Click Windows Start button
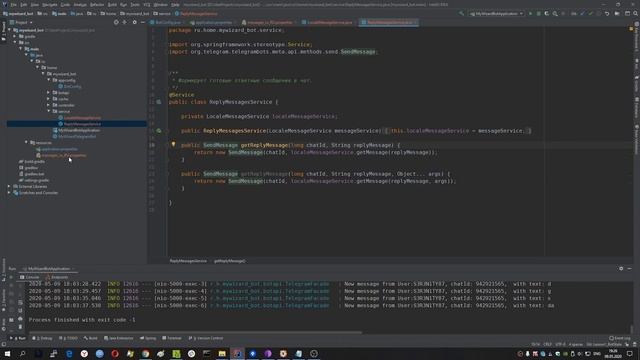The width and height of the screenshot is (640, 360). coord(7,353)
